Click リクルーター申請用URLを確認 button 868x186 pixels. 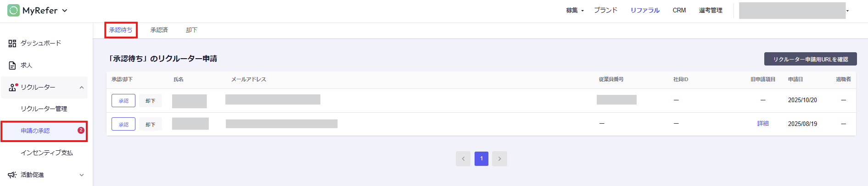[810, 59]
